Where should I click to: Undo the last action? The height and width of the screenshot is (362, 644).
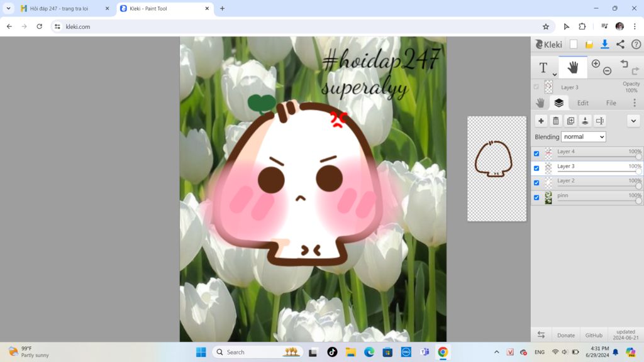coord(625,63)
